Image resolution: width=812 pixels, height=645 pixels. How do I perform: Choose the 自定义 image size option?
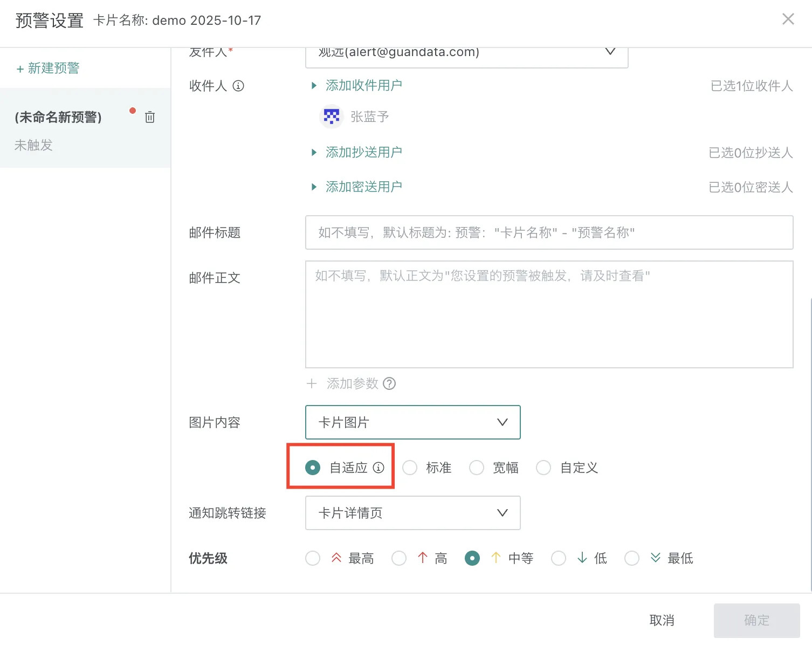tap(543, 468)
